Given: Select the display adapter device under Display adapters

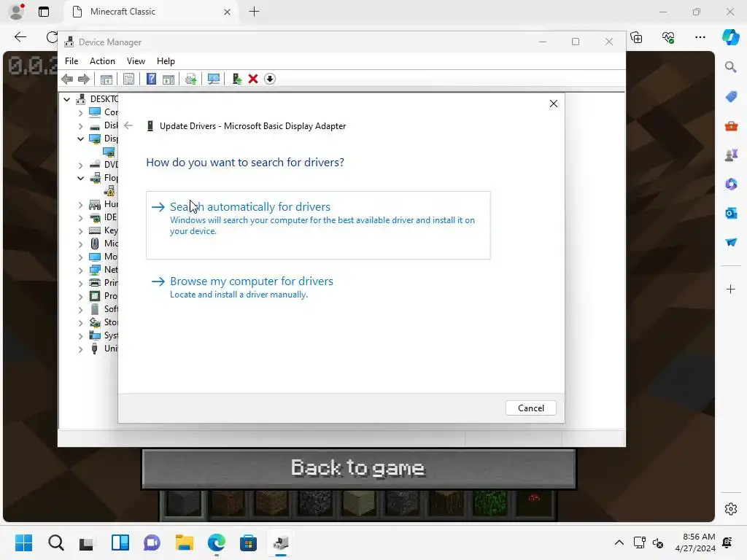Looking at the screenshot, I should pyautogui.click(x=109, y=152).
